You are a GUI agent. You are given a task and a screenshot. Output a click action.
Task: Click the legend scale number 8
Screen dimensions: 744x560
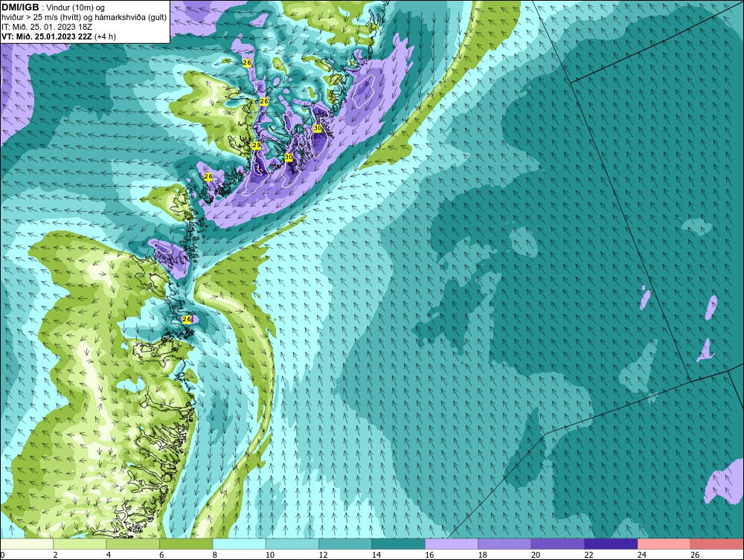tap(215, 555)
